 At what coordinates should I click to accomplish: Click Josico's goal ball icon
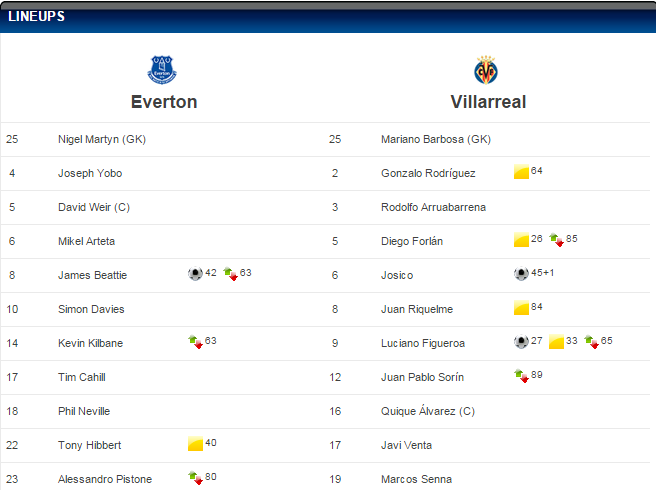[521, 274]
